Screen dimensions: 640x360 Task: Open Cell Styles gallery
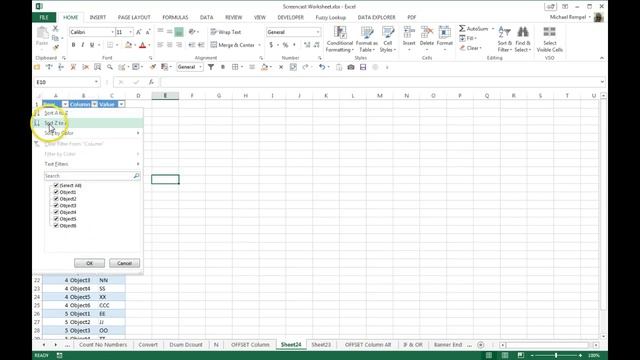click(x=388, y=39)
